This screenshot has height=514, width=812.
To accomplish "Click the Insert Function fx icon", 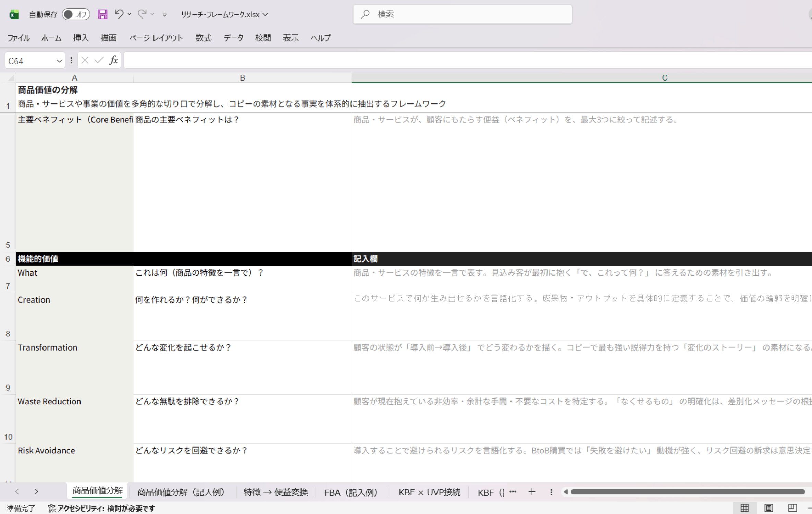I will click(113, 61).
